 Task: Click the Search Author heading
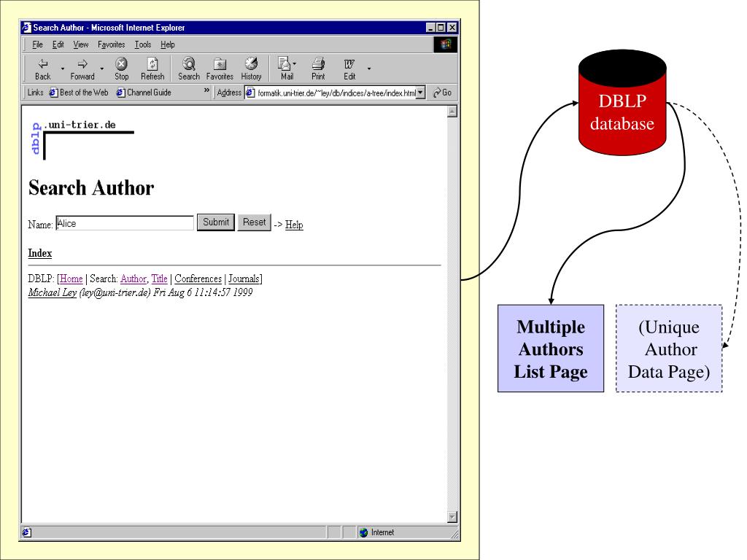[x=91, y=187]
